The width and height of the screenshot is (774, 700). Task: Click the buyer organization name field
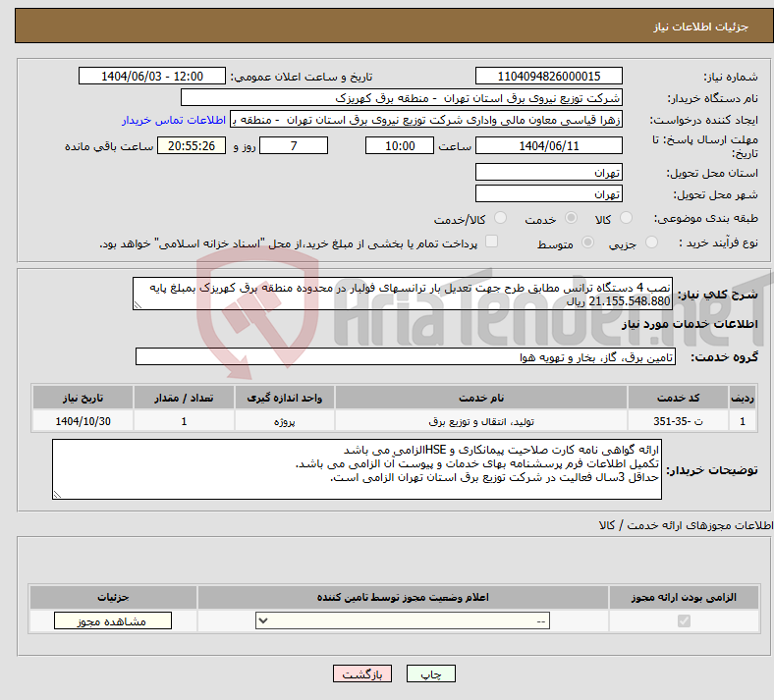click(402, 97)
